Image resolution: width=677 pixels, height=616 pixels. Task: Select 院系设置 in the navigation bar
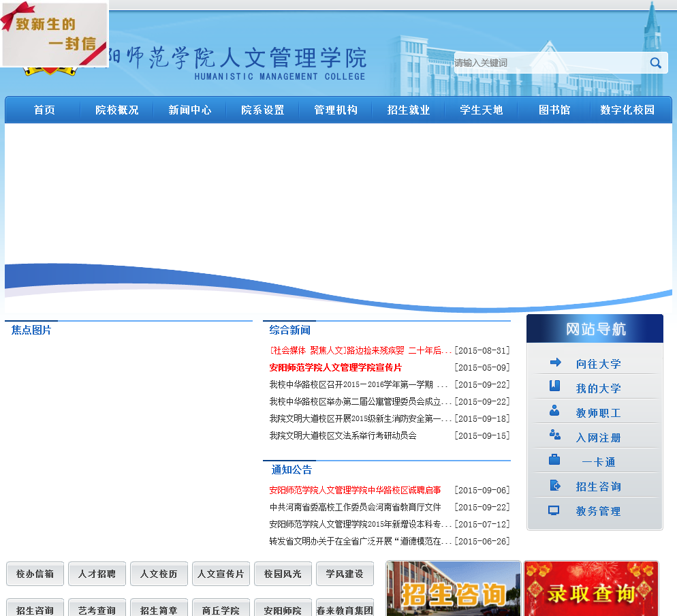pos(263,110)
